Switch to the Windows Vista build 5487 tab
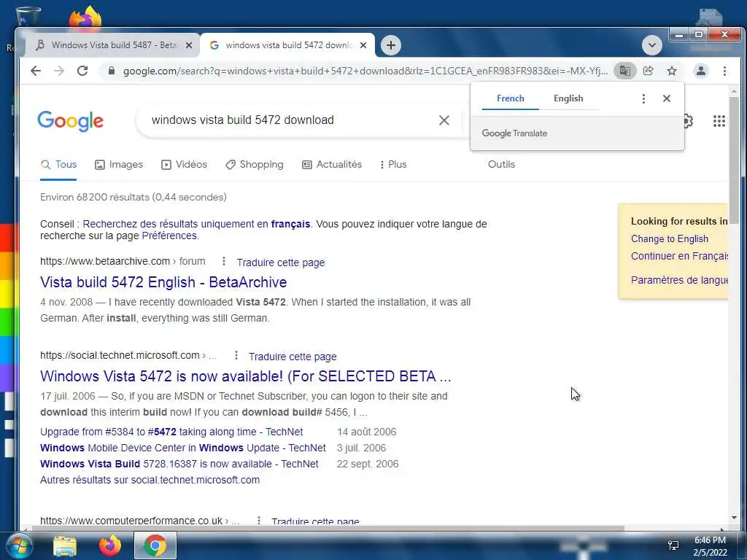Viewport: 747px width, 560px height. pyautogui.click(x=114, y=45)
